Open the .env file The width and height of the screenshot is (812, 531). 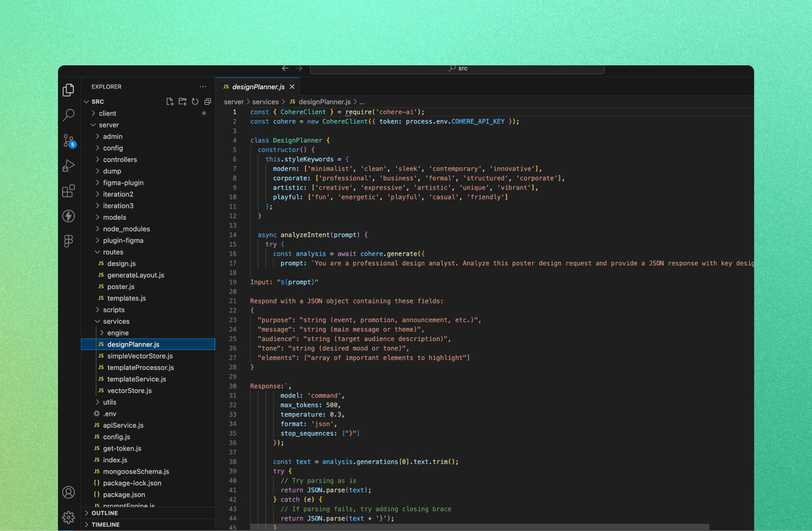[x=148, y=414]
